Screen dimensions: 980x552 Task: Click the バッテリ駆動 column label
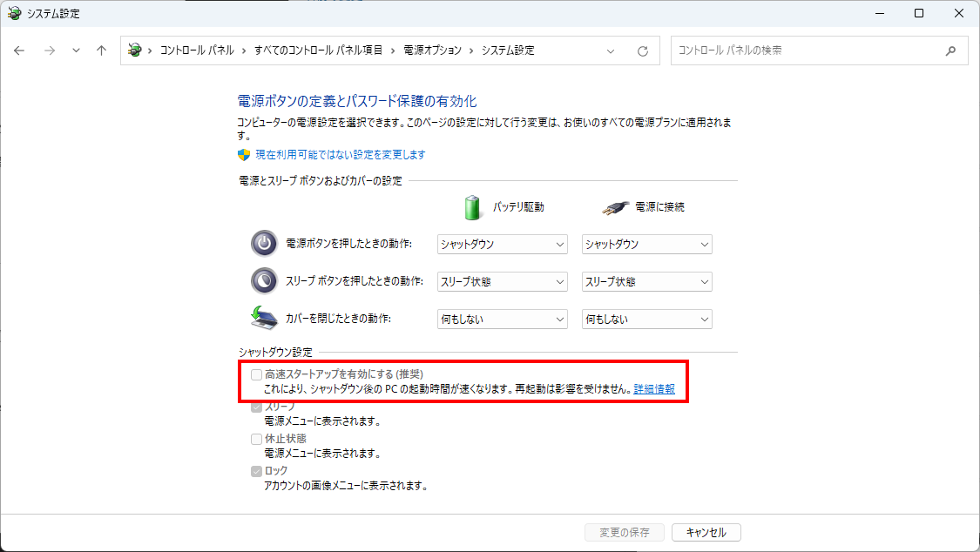[518, 207]
